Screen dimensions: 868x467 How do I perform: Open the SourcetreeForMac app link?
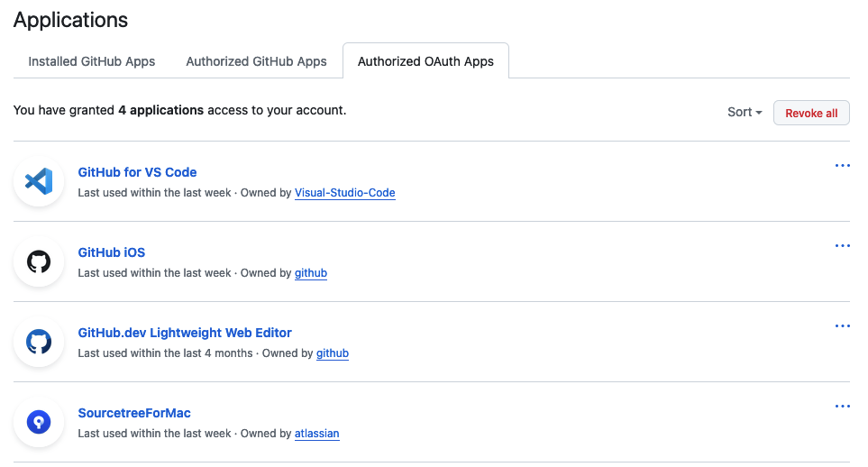[134, 413]
